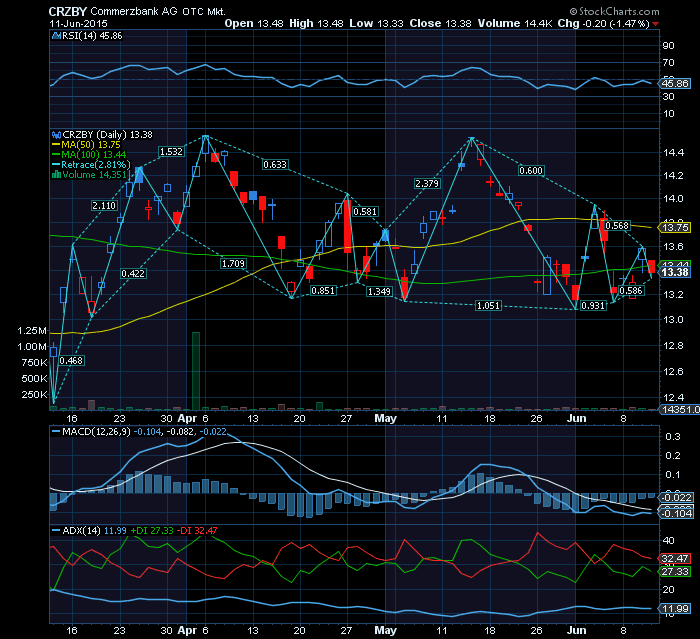The image size is (700, 639).
Task: Click the green MA(100) legend swatch
Action: coord(56,155)
